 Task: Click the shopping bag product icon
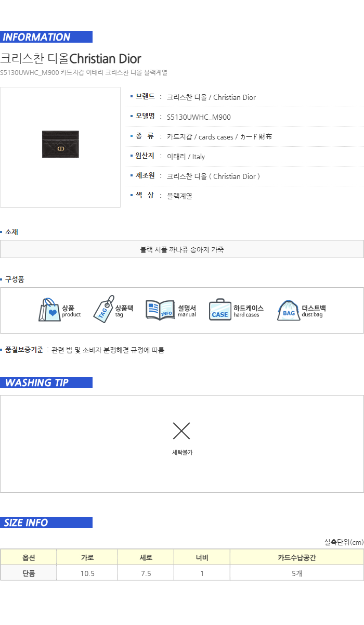(49, 310)
